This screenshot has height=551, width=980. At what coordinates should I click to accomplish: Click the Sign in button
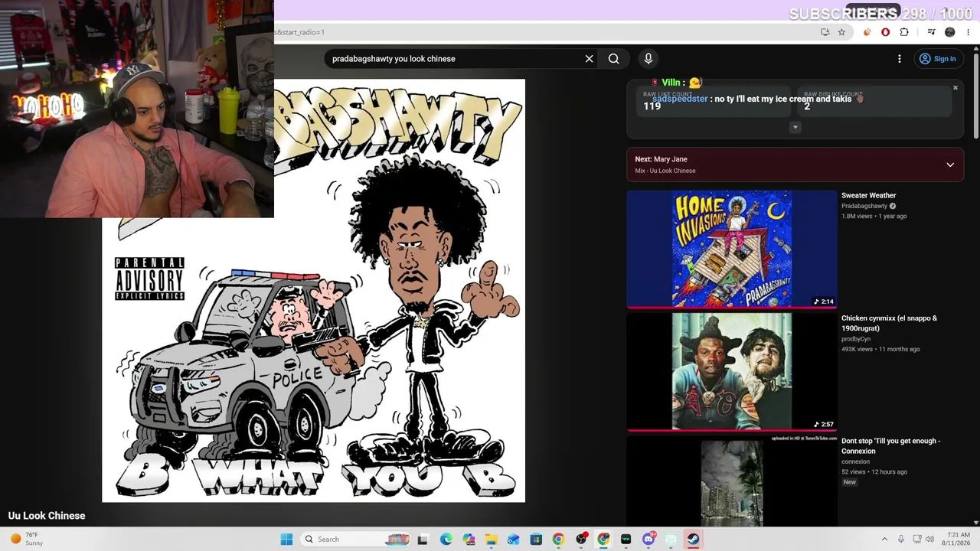coord(938,59)
